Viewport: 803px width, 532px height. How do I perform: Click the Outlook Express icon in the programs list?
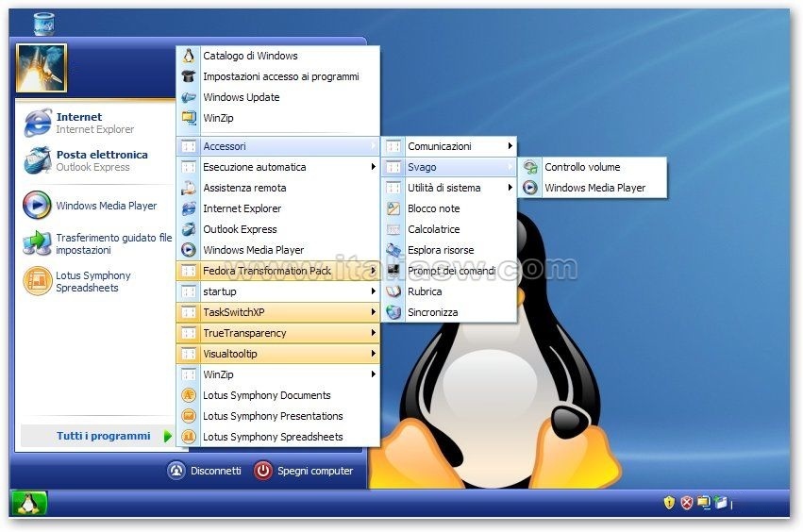pos(189,229)
